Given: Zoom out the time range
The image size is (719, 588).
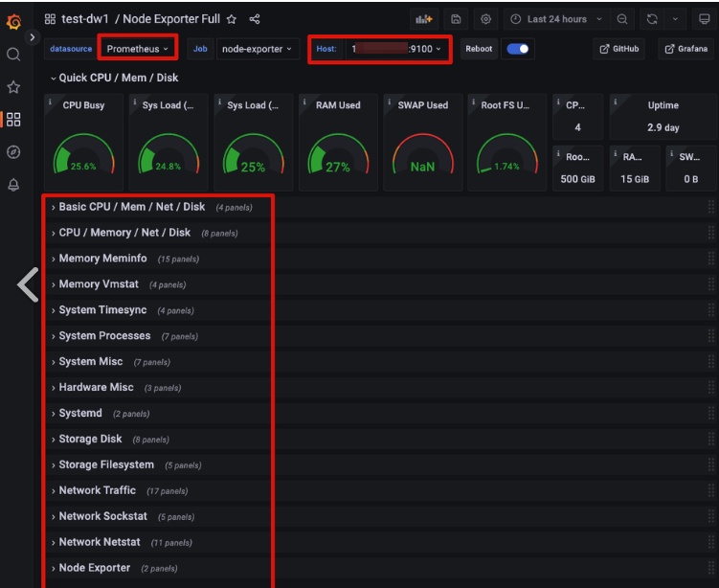Looking at the screenshot, I should [622, 19].
